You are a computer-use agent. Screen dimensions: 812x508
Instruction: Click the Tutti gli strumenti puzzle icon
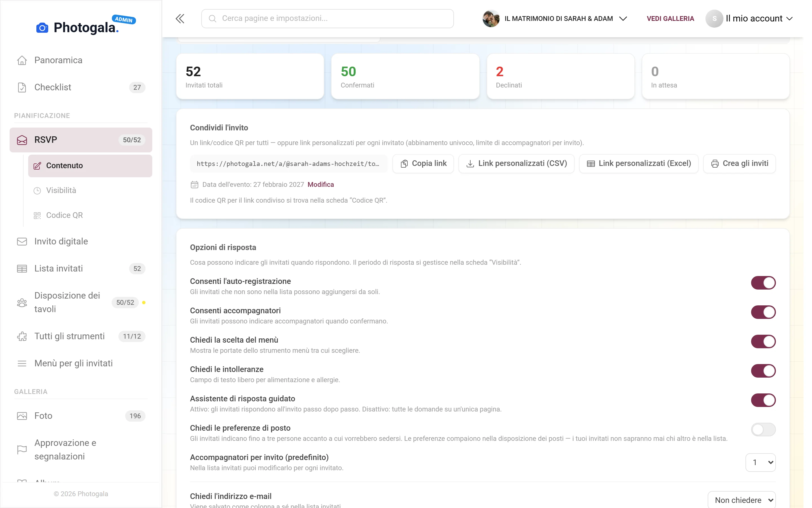[x=22, y=336]
